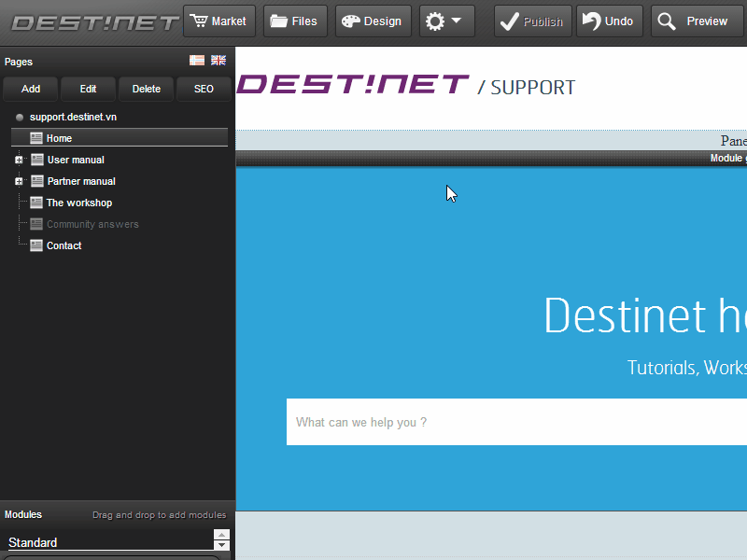The height and width of the screenshot is (560, 747).
Task: Click the Add page button
Action: 31,90
